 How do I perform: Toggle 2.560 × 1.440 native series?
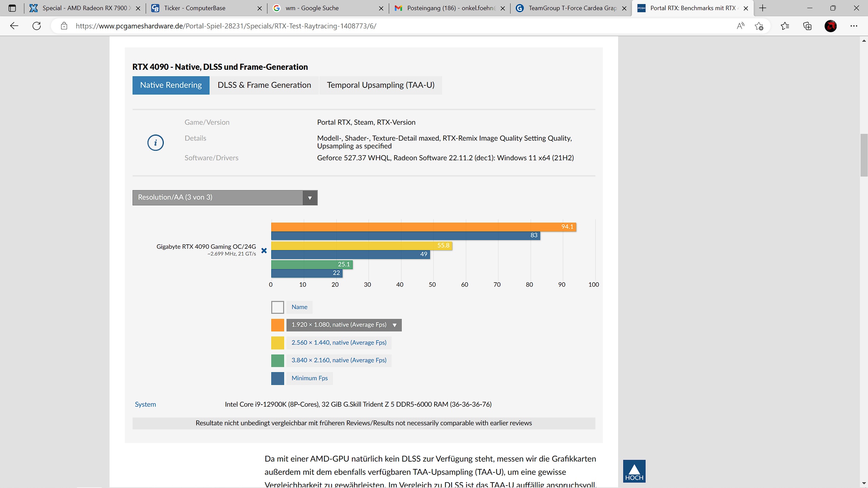[339, 343]
